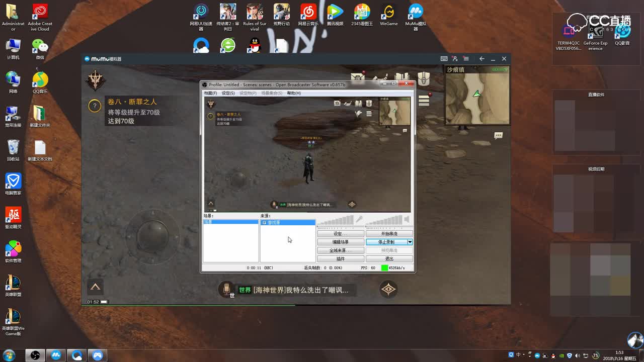This screenshot has height=362, width=644.
Task: Open the 网易UU加速器 desktop icon
Action: [x=201, y=18]
